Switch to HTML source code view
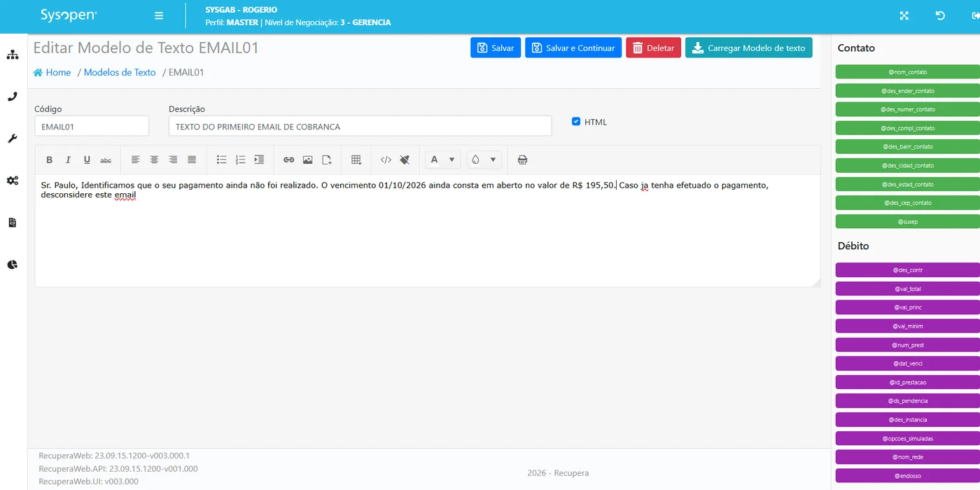 click(386, 160)
